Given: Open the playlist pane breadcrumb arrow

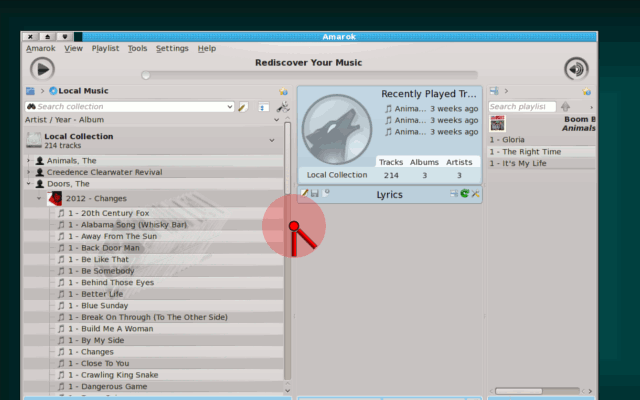Looking at the screenshot, I should coord(506,91).
